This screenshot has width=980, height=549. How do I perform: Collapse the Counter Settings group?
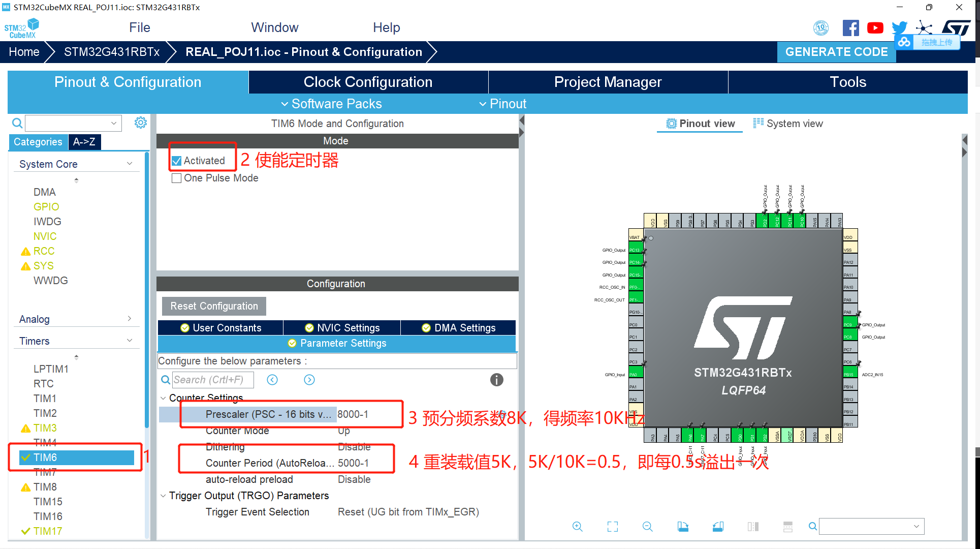[x=163, y=398]
